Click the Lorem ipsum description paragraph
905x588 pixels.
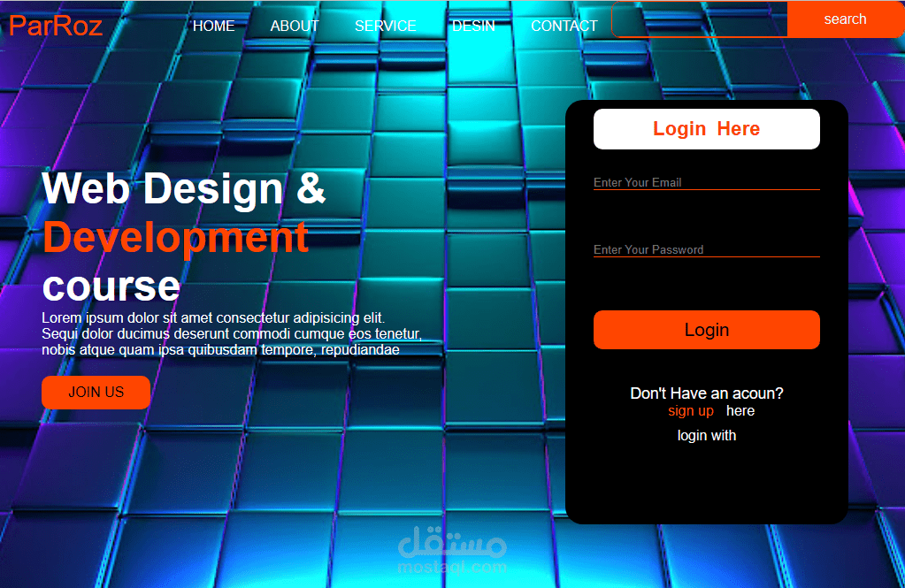click(232, 333)
